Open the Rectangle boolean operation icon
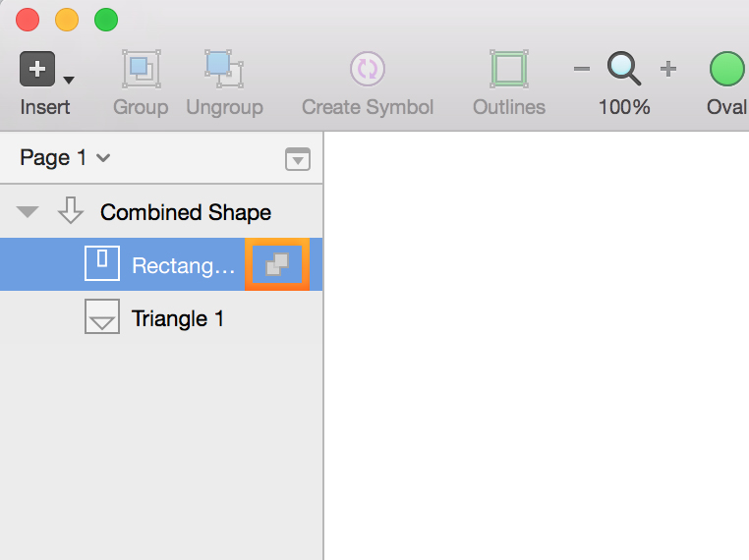 point(277,264)
